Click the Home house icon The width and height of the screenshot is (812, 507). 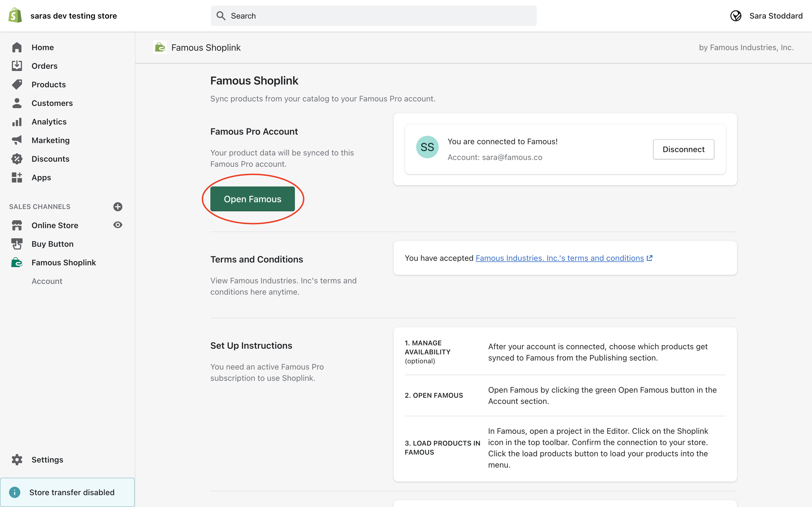(17, 47)
